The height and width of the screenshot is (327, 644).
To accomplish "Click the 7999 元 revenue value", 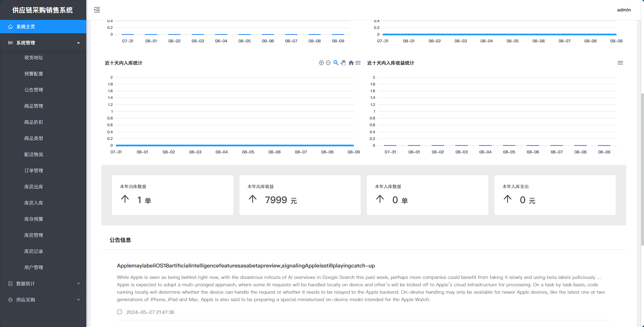I will [281, 200].
